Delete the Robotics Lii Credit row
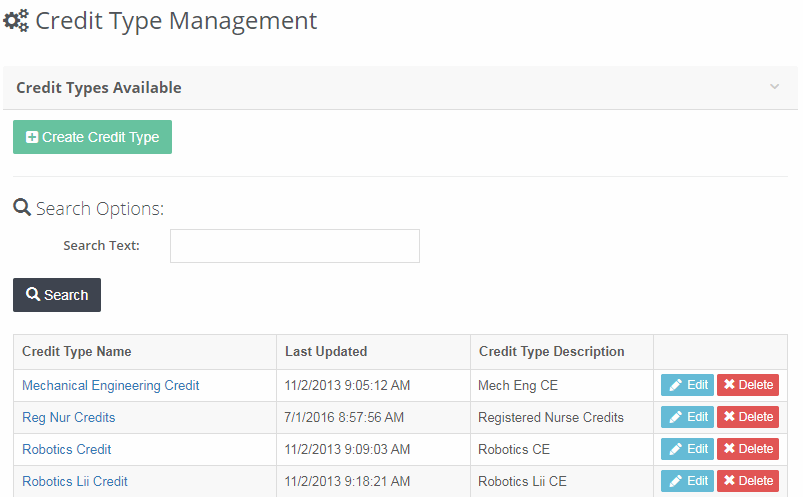Image resolution: width=803 pixels, height=497 pixels. (x=748, y=481)
